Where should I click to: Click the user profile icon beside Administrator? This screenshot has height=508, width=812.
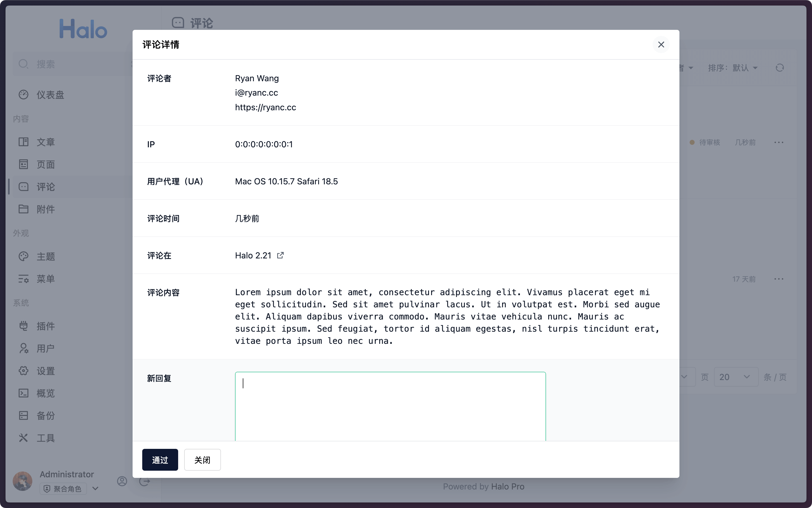[x=122, y=481]
